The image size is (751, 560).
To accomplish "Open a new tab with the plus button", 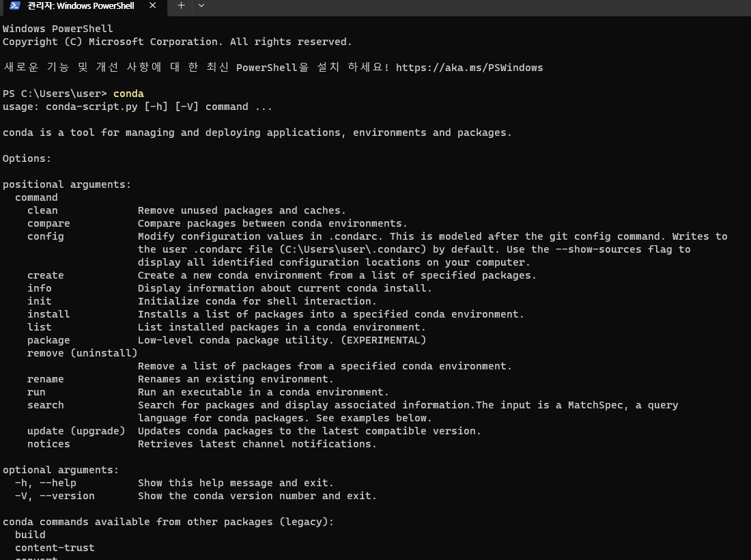I will click(181, 5).
